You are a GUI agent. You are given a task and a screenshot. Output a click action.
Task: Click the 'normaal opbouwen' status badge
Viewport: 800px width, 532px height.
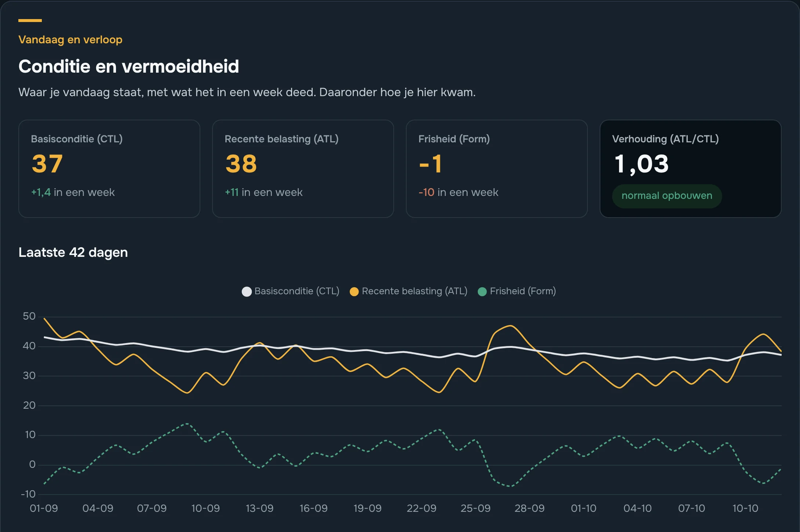point(667,196)
